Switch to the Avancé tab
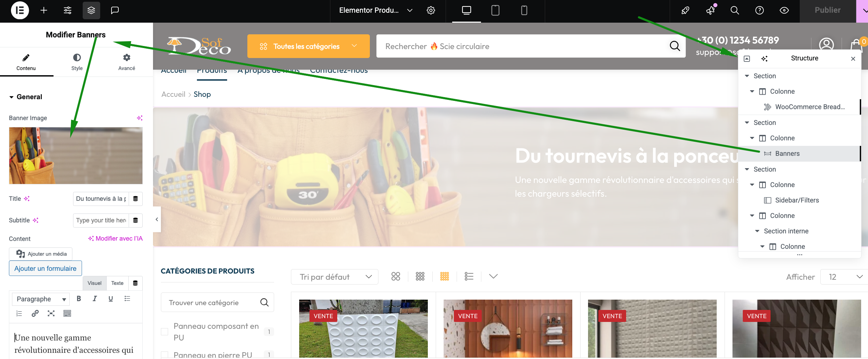The image size is (868, 359). click(x=127, y=62)
